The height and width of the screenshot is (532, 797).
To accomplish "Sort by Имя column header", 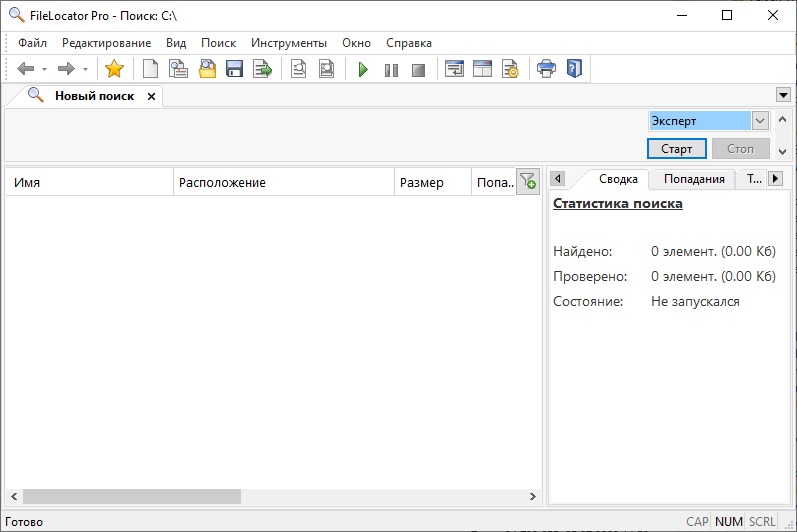I will point(89,182).
